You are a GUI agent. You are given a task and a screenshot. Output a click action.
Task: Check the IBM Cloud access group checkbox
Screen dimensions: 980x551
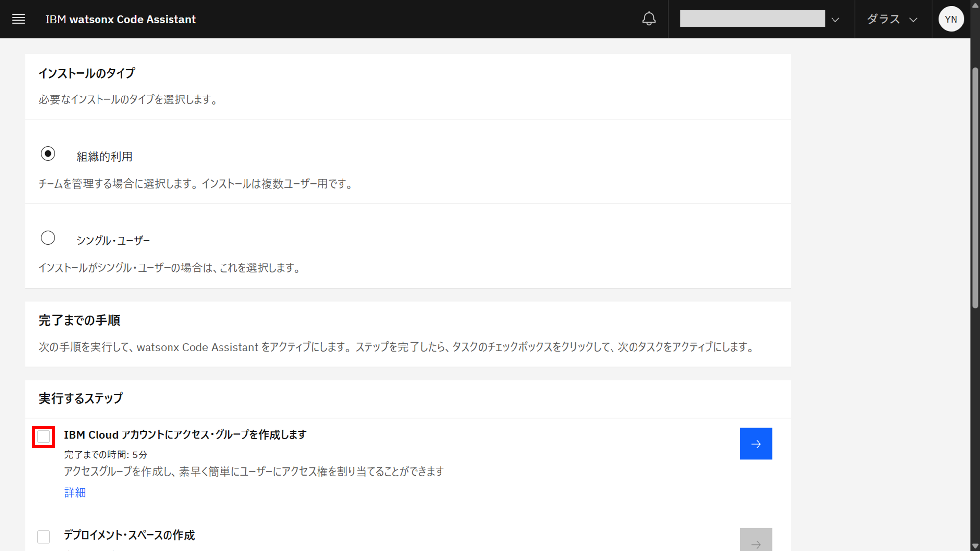[x=44, y=436]
